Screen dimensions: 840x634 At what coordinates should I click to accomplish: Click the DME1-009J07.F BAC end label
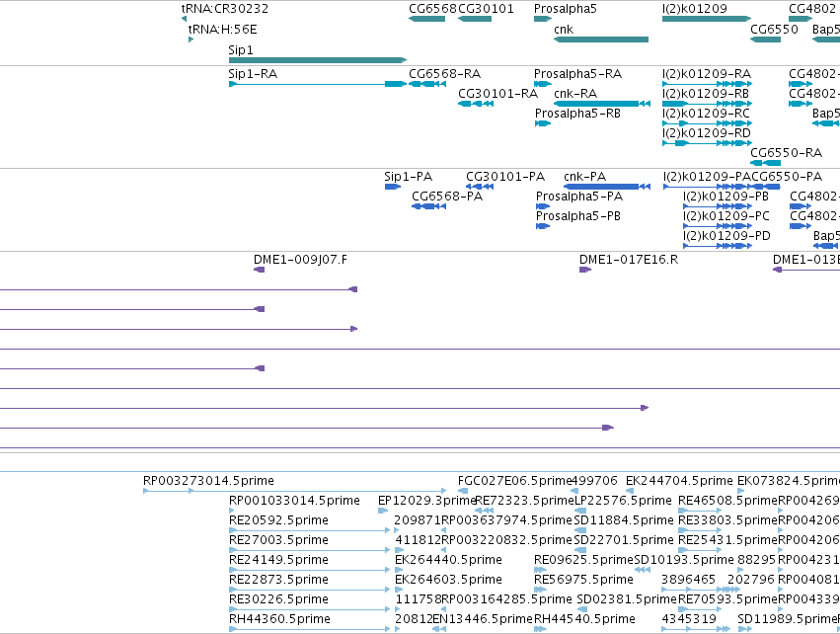[300, 260]
